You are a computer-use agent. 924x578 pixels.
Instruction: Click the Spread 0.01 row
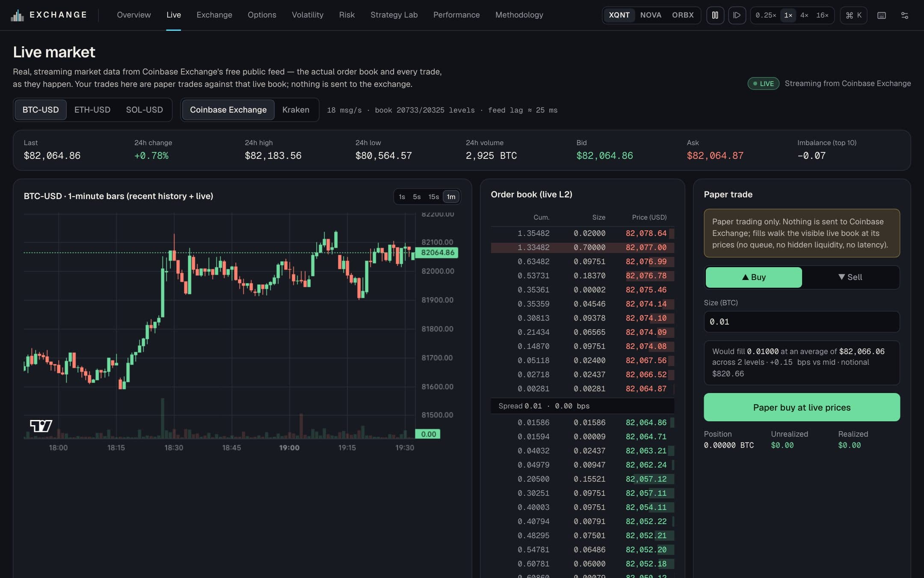click(582, 406)
